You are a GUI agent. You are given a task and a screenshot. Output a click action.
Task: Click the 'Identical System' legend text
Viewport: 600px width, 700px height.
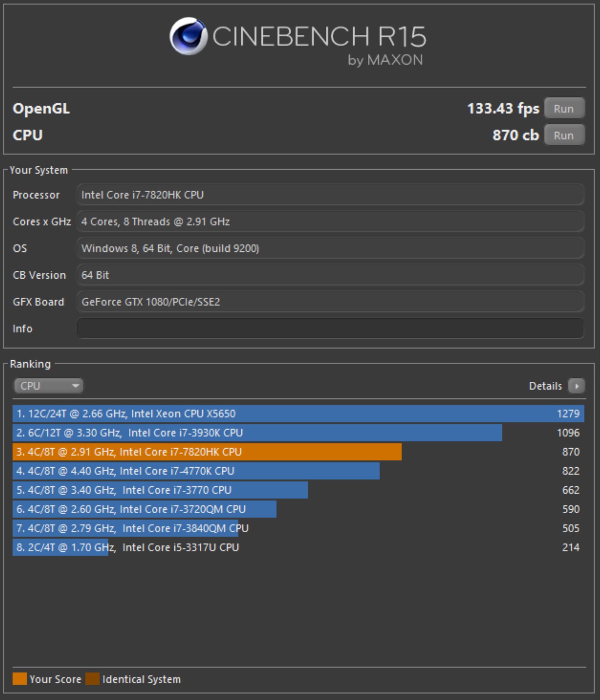[141, 679]
